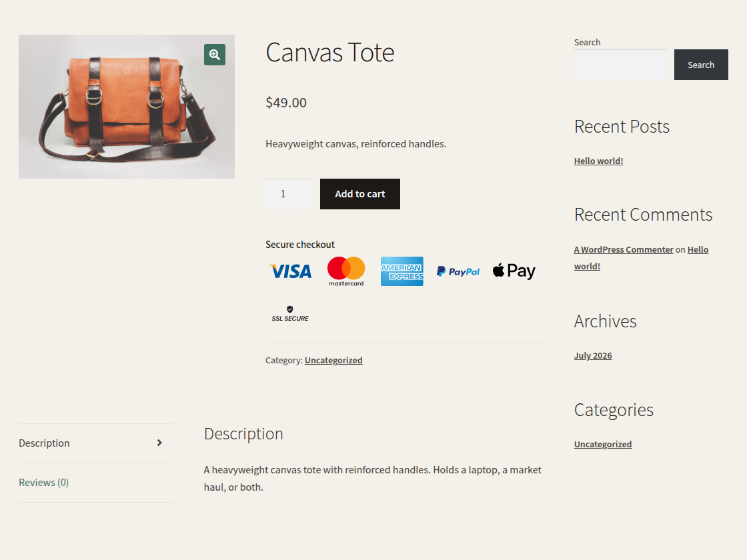Select the Description tab
This screenshot has width=747, height=560.
[95, 443]
